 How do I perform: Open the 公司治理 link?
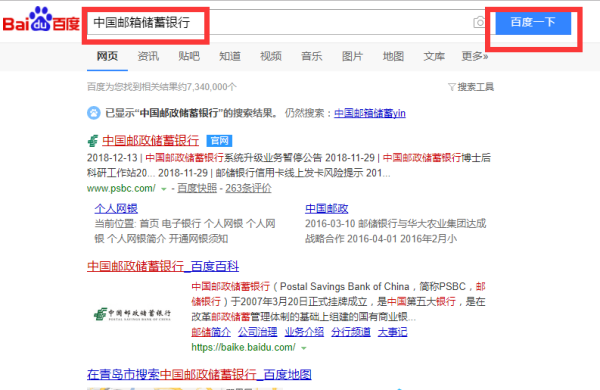point(258,332)
